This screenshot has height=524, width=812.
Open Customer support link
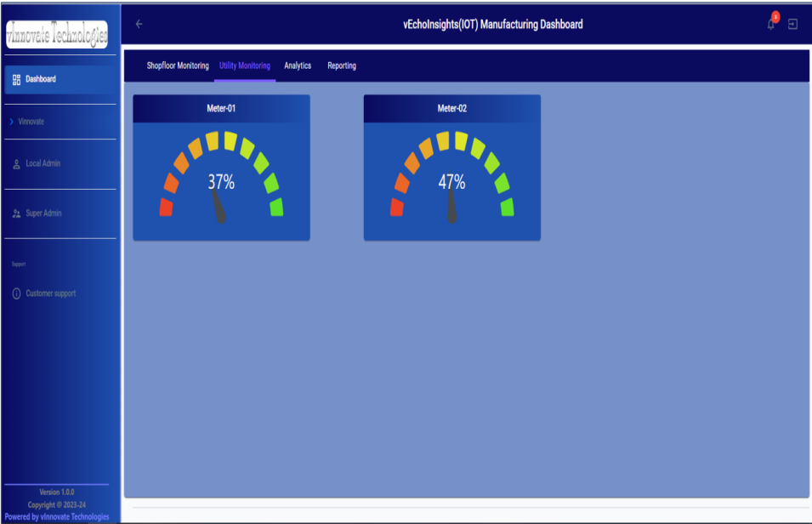[60, 293]
